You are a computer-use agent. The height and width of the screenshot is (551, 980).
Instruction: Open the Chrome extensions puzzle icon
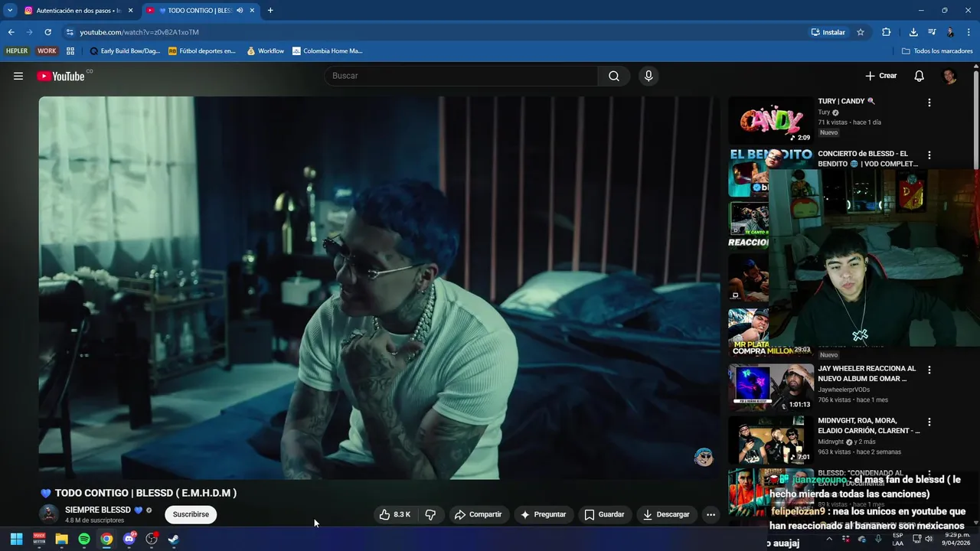886,32
